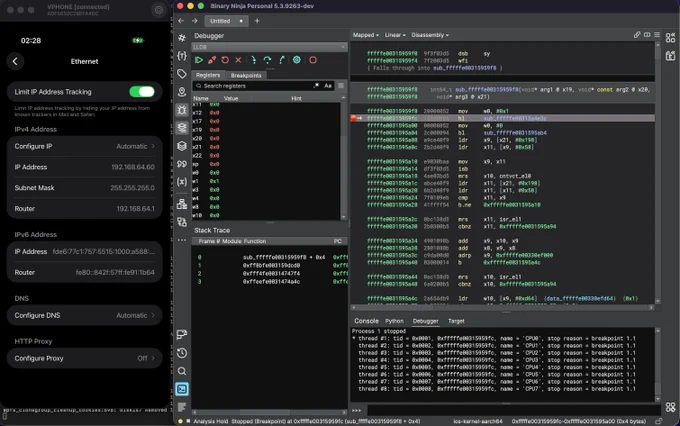This screenshot has height=426, width=680.
Task: Open Configure Proxy Off setting
Action: [85, 358]
